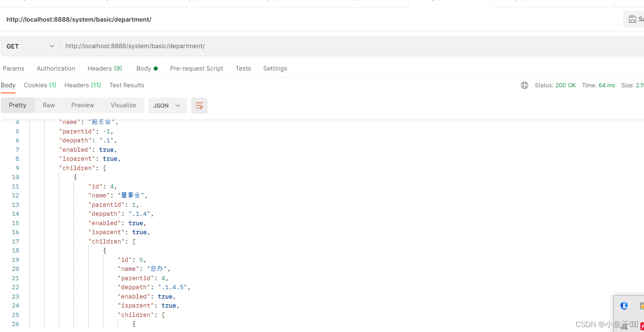Open the request Headers (9) tab
644x332 pixels.
pyautogui.click(x=105, y=69)
